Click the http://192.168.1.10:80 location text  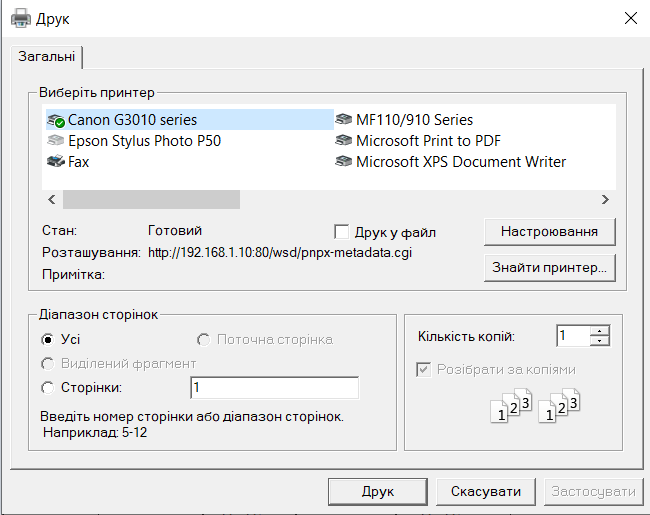pyautogui.click(x=280, y=252)
